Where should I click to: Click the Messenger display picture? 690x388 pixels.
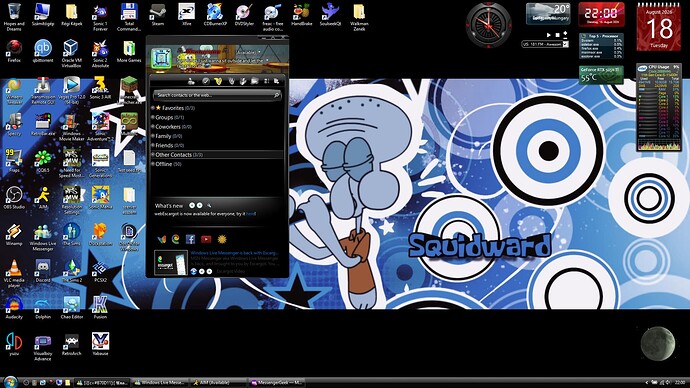click(161, 58)
